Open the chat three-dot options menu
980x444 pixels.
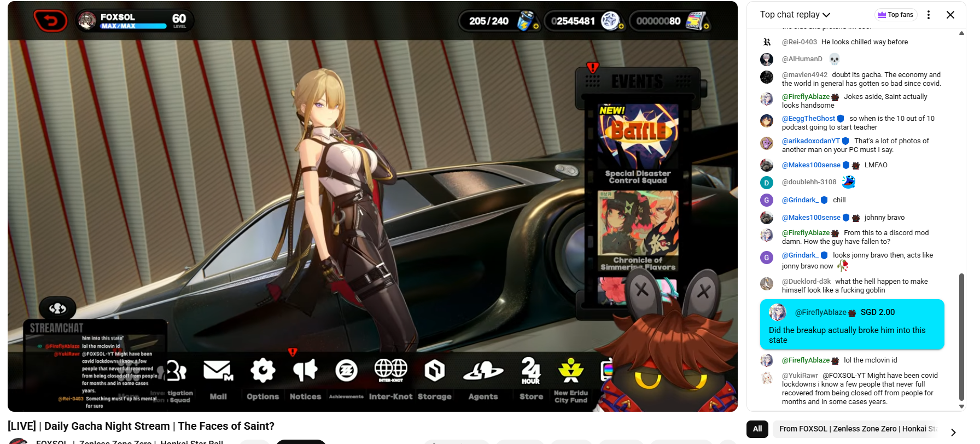pyautogui.click(x=929, y=15)
